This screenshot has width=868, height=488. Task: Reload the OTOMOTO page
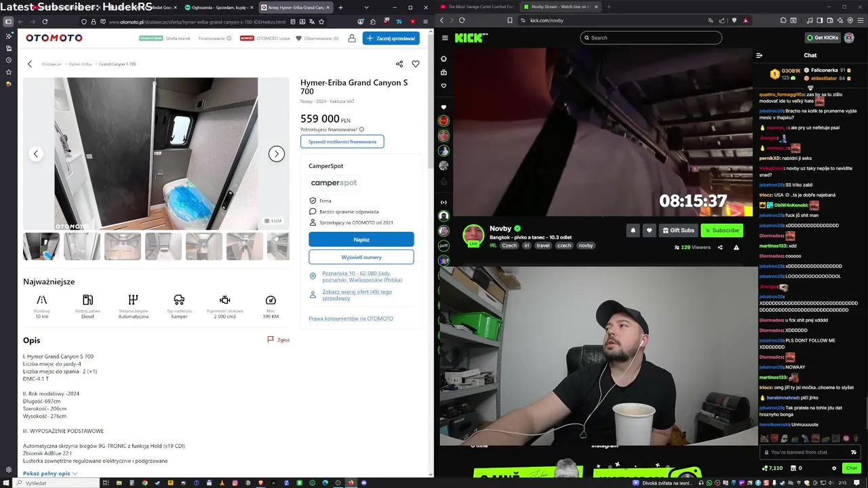tap(45, 22)
